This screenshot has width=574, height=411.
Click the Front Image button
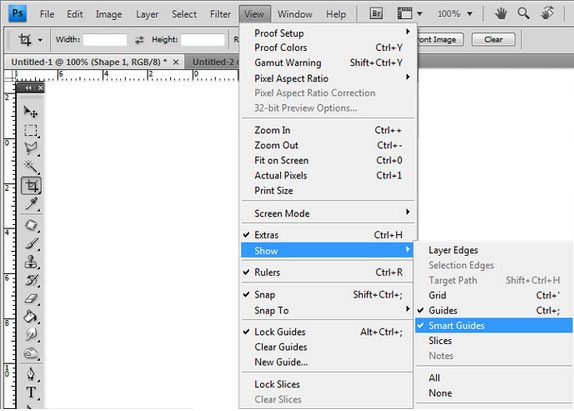[440, 39]
